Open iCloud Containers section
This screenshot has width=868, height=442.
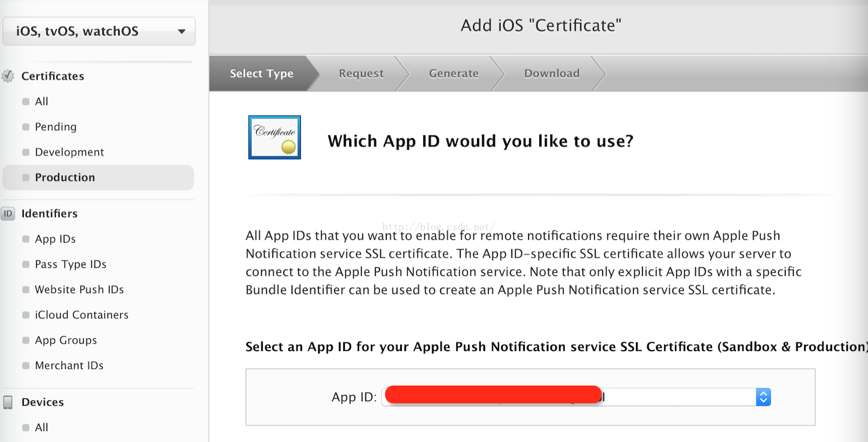point(82,315)
